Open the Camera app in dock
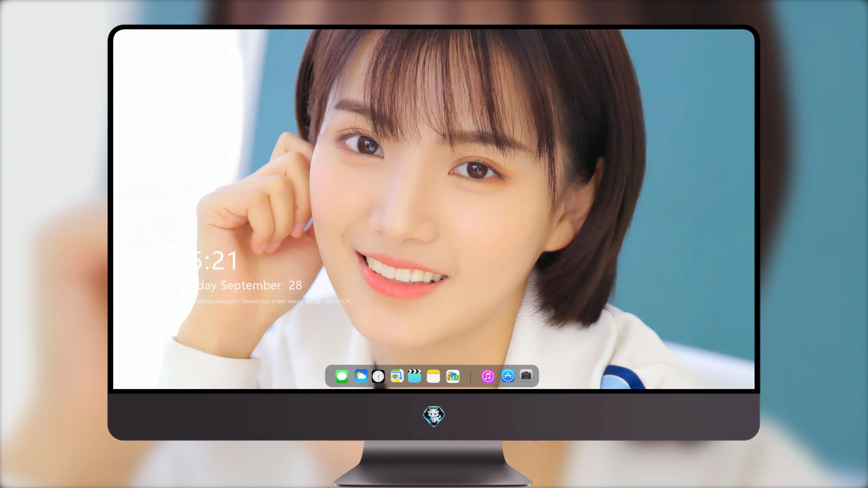Image resolution: width=868 pixels, height=488 pixels. (526, 375)
